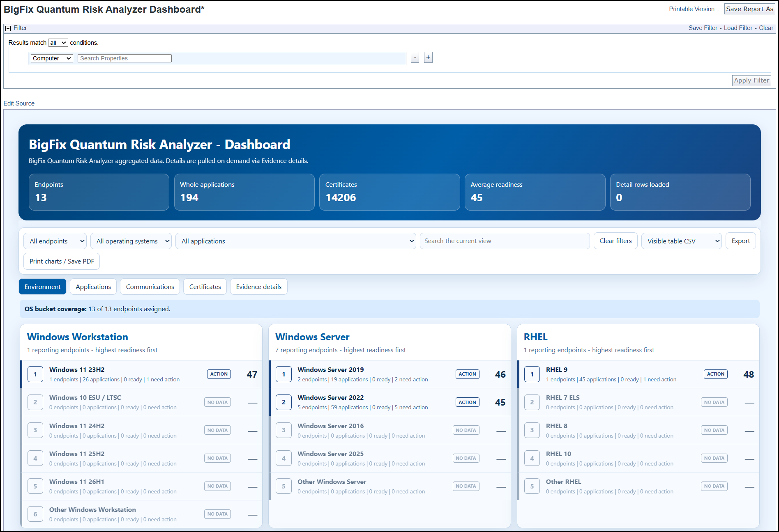
Task: Open the Certificates tab
Action: click(205, 287)
